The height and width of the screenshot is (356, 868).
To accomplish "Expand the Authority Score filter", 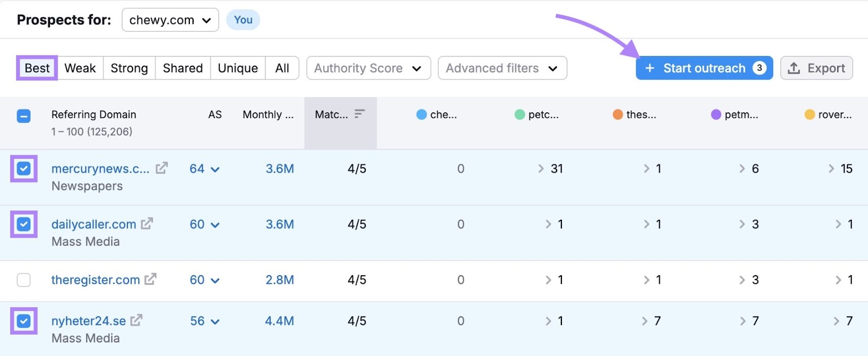I will 368,68.
